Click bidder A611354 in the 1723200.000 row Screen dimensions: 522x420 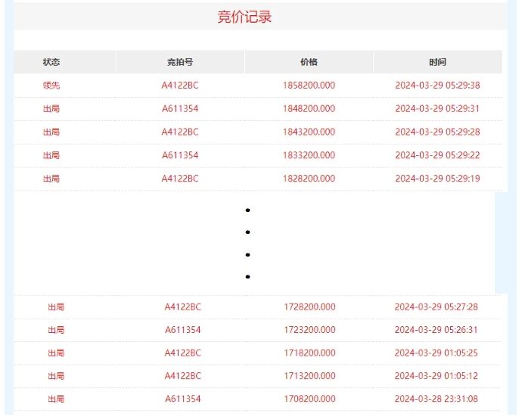point(183,330)
